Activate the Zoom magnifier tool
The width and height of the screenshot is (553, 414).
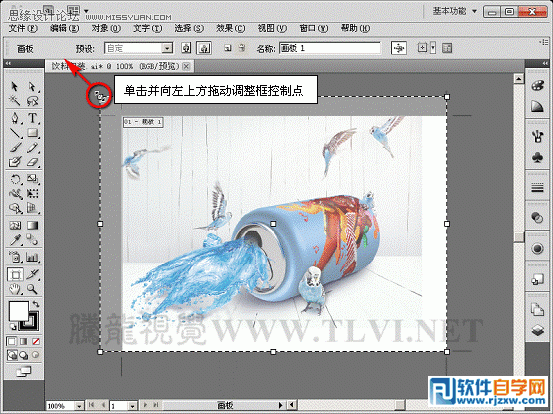(x=32, y=290)
